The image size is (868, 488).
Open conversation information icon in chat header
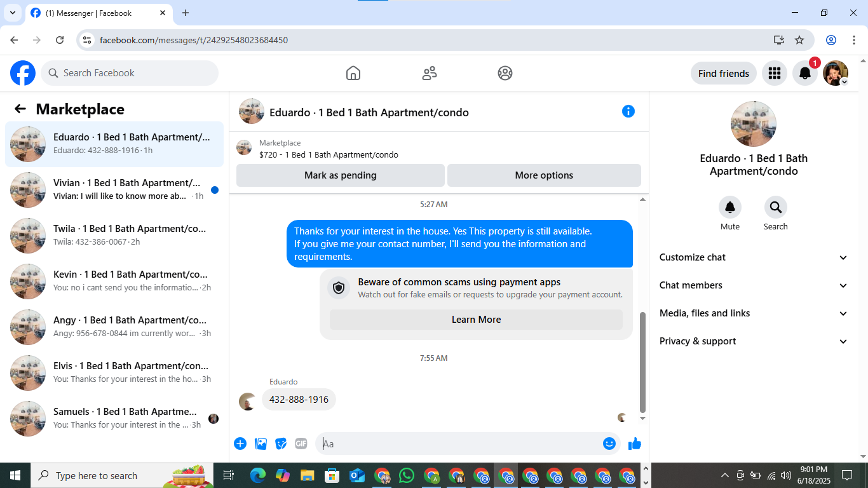tap(628, 111)
